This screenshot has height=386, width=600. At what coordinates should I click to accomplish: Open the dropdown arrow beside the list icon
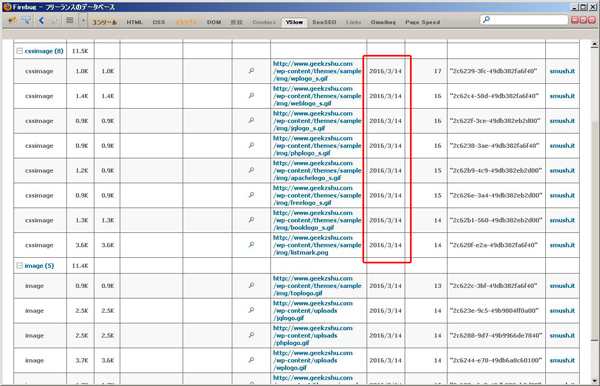[83, 21]
